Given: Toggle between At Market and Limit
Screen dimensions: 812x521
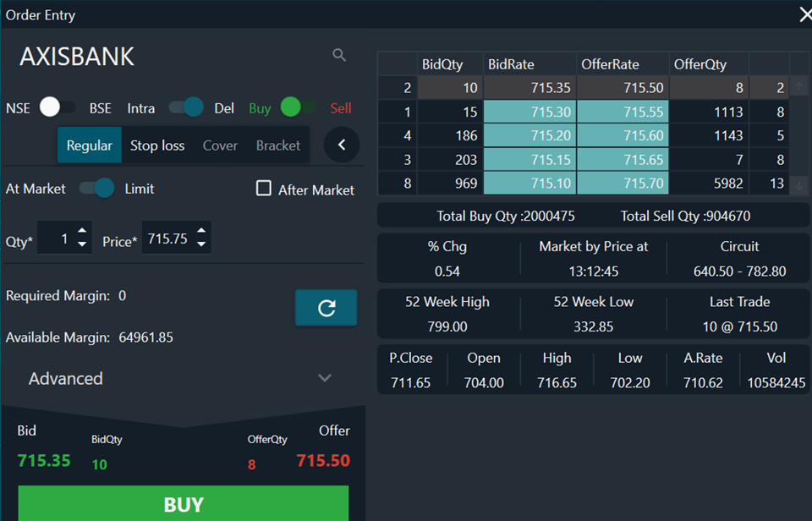Looking at the screenshot, I should [96, 189].
